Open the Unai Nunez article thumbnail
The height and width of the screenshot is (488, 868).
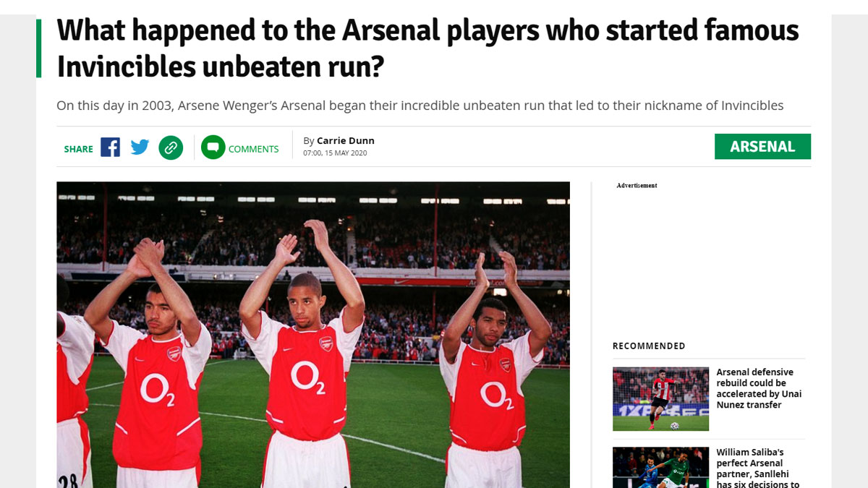click(660, 399)
